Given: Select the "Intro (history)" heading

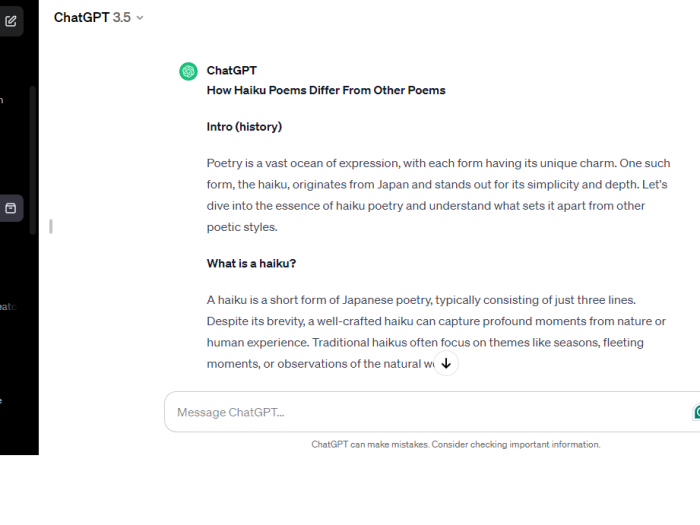Looking at the screenshot, I should pos(244,127).
